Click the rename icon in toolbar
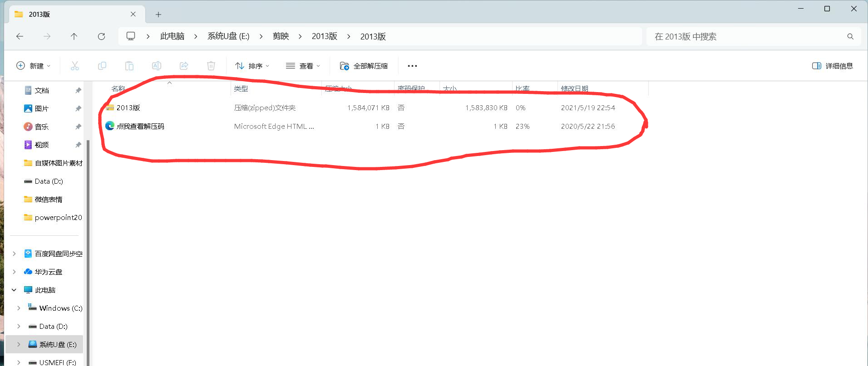Screen dimensions: 868x366 point(157,66)
